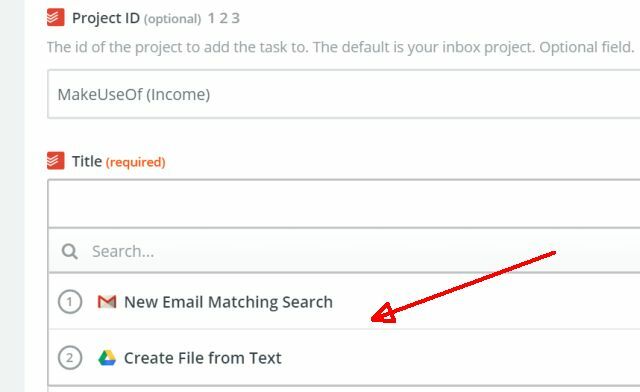The image size is (640, 392).
Task: Expand New Email Matching Search step
Action: (344, 301)
